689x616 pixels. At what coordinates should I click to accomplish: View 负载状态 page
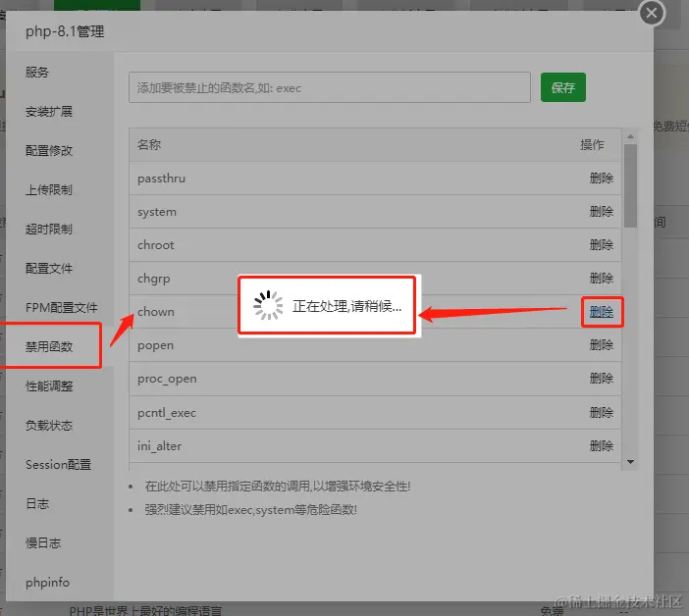click(49, 425)
